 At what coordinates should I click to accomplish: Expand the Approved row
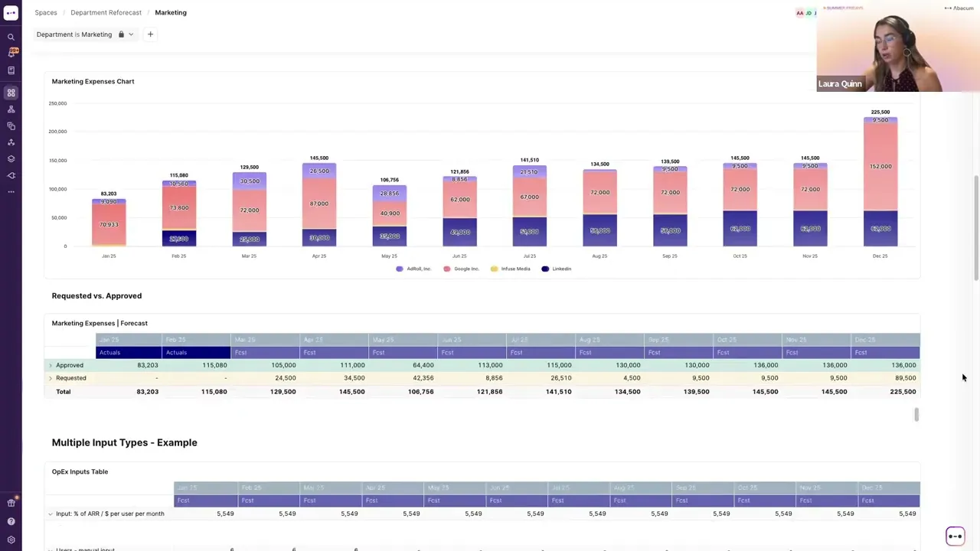[x=51, y=365]
